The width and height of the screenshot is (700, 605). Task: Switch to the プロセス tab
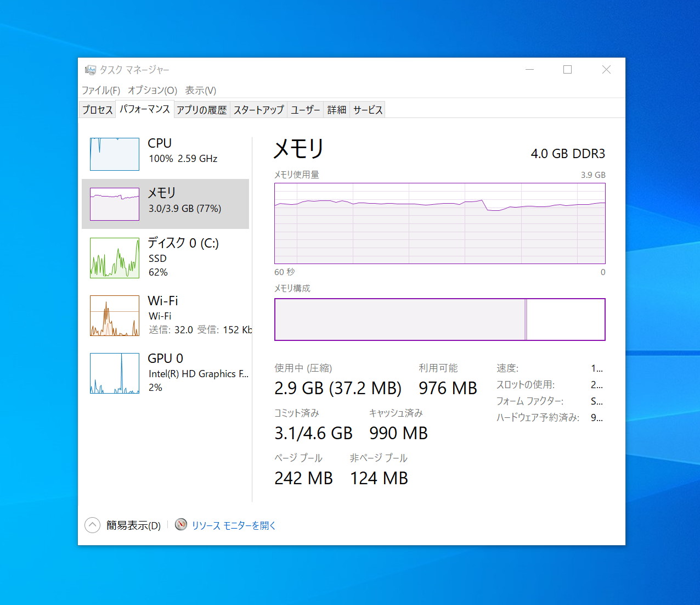[97, 109]
